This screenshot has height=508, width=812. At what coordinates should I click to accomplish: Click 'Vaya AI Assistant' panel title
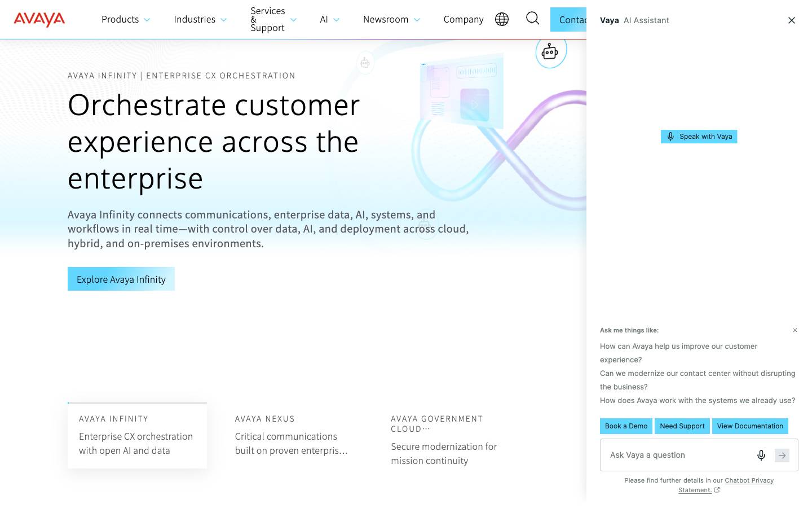coord(634,20)
